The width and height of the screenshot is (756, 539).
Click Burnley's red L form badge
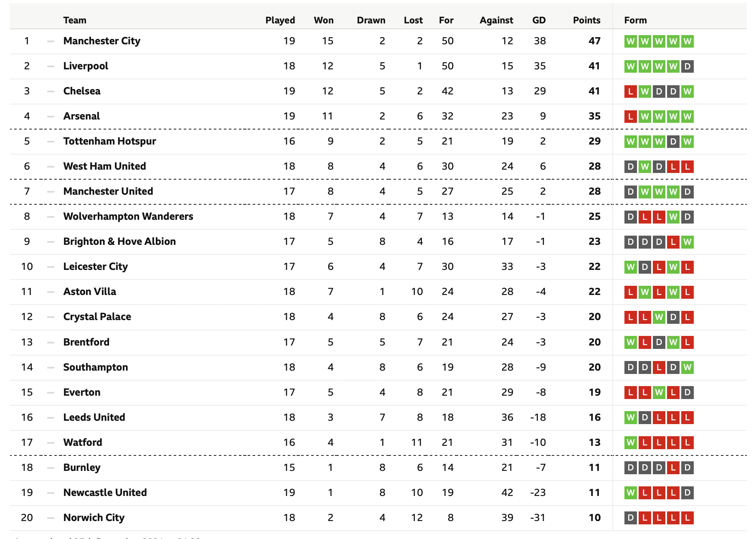(673, 468)
